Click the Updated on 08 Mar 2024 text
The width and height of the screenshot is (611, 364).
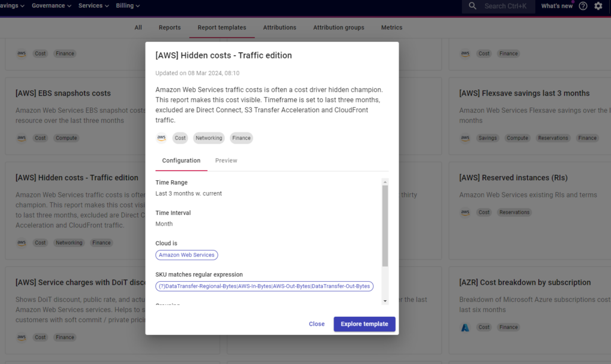coord(197,73)
